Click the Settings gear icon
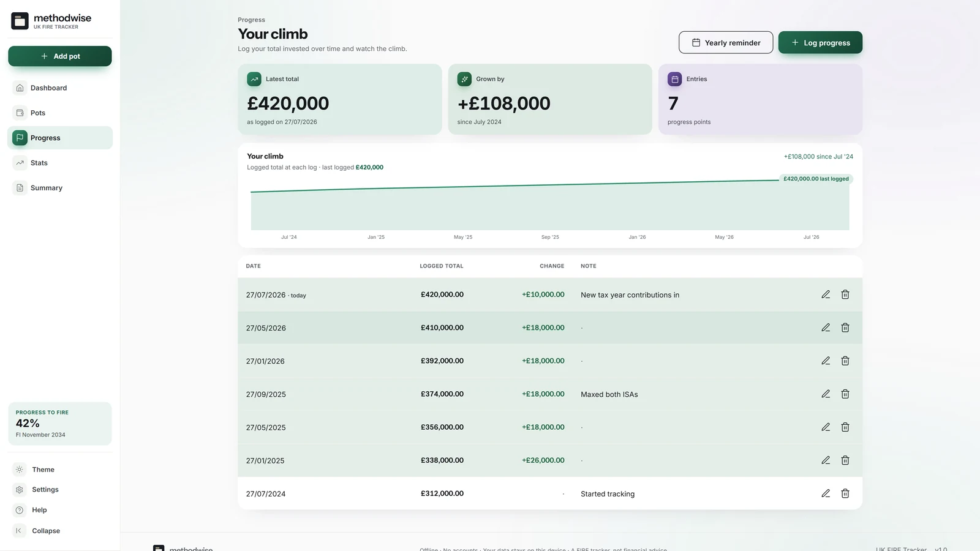 tap(20, 490)
